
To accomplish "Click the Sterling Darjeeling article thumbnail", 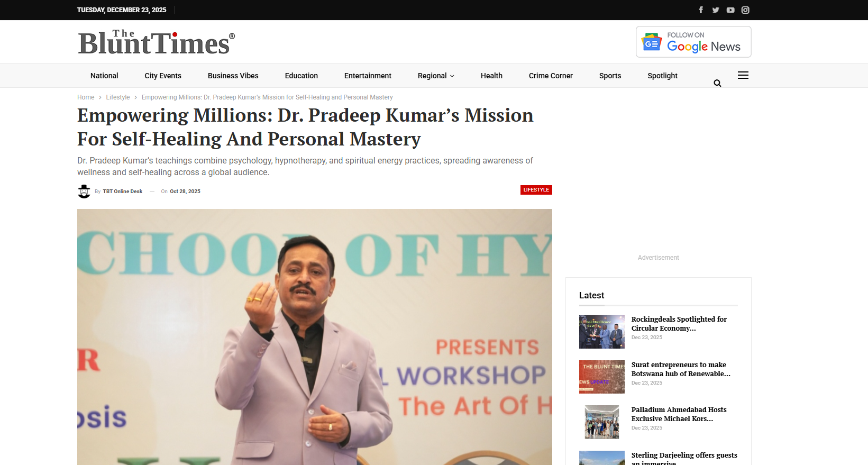I will pos(602,458).
